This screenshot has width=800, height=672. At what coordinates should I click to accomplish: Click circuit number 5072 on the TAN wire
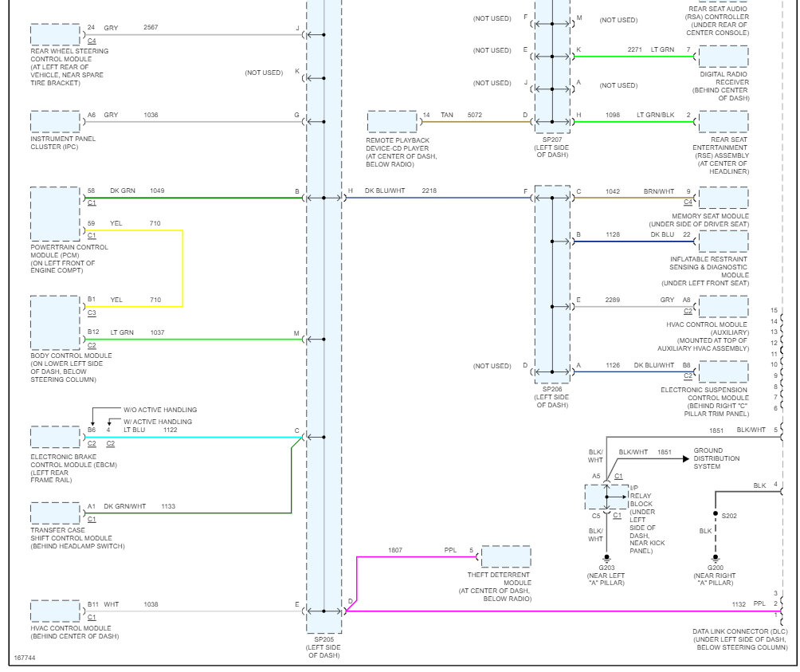coord(474,115)
